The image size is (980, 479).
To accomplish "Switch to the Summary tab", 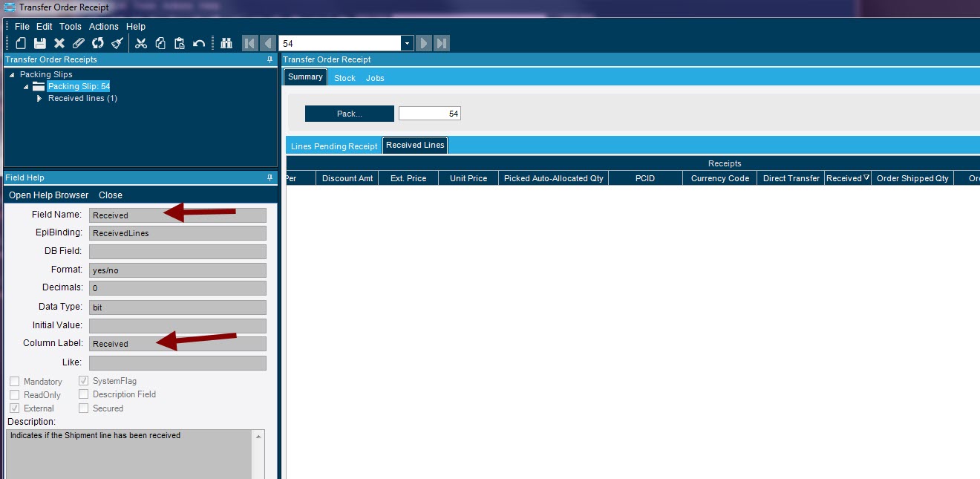I will point(305,77).
